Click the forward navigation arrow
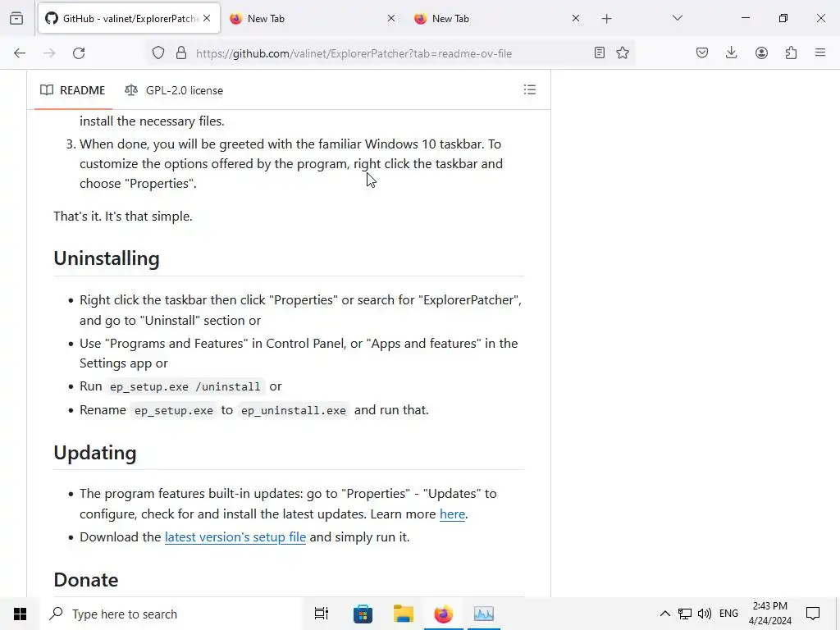 click(x=49, y=53)
